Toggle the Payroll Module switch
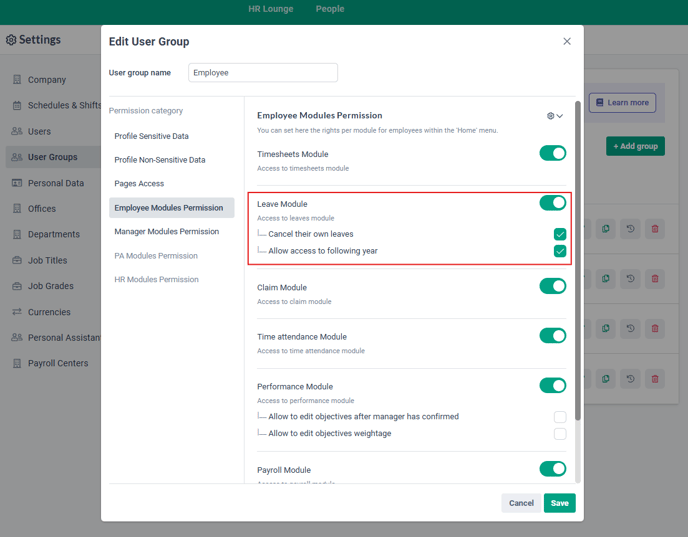Image resolution: width=688 pixels, height=537 pixels. (x=552, y=469)
